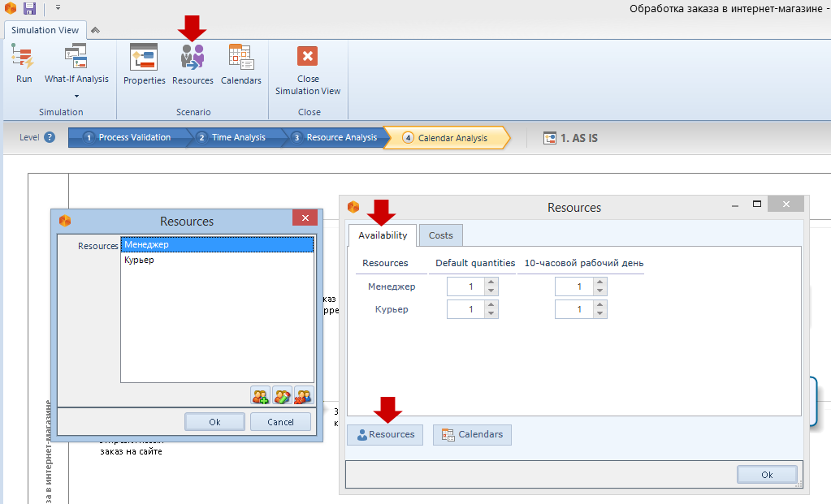Click the orange logo in the resource list dialog
The width and height of the screenshot is (831, 504).
[65, 221]
